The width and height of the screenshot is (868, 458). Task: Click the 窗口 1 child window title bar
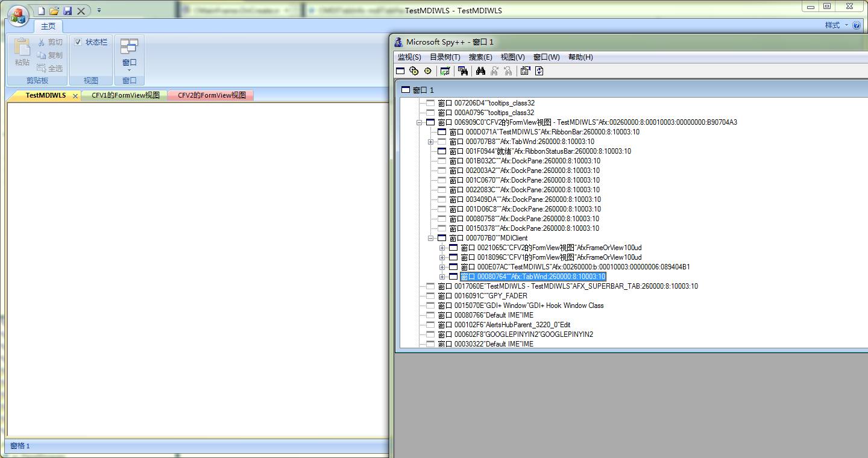(x=633, y=90)
